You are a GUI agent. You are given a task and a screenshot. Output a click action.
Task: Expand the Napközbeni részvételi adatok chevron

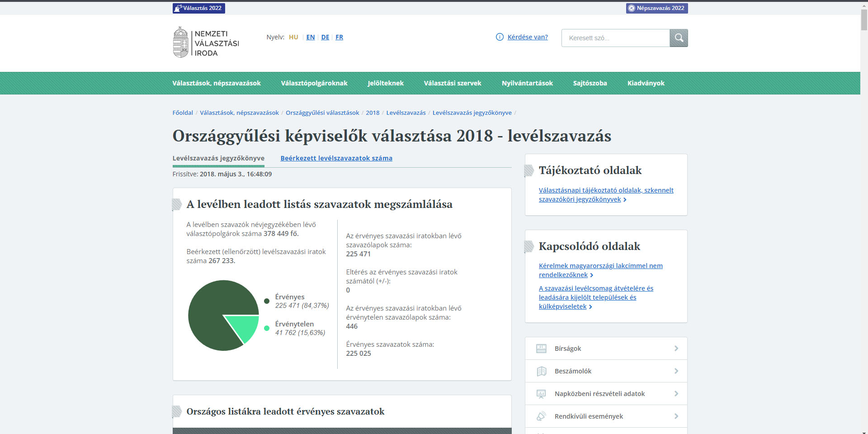pyautogui.click(x=676, y=394)
